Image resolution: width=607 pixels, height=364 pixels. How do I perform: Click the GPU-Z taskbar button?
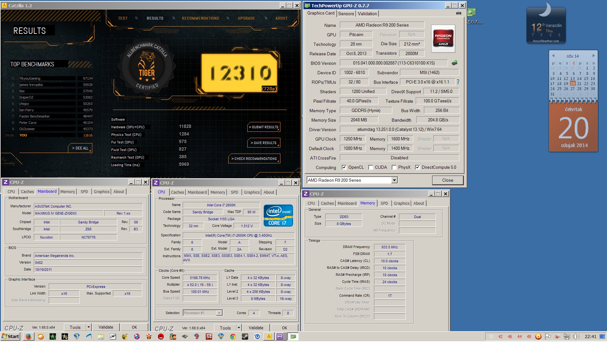pos(293,337)
